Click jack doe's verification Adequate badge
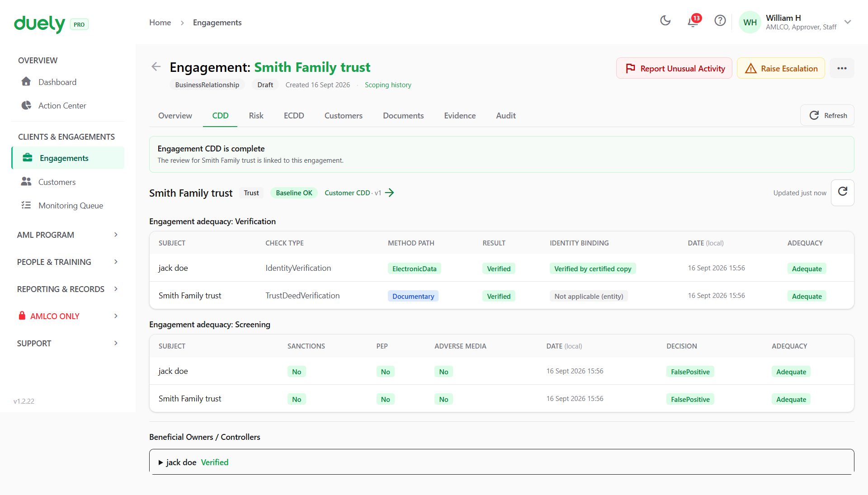 (807, 269)
